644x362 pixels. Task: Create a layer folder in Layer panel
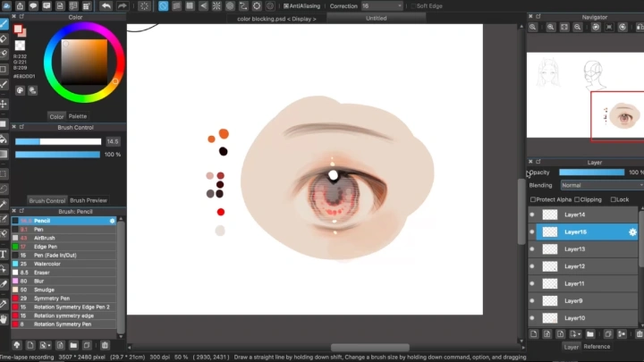[590, 334]
